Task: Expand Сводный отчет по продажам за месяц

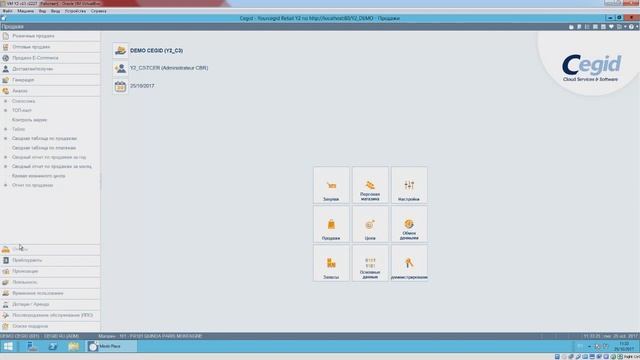Action: (x=5, y=167)
